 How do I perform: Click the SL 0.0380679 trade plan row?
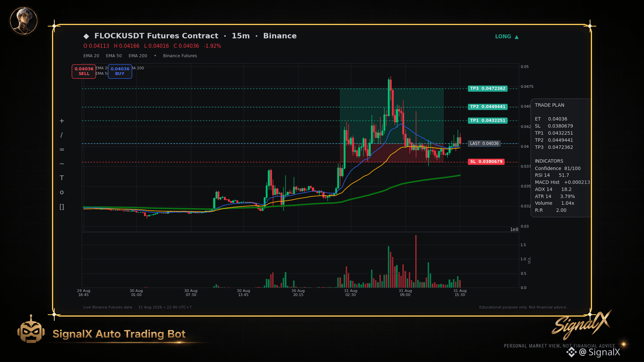tap(554, 126)
